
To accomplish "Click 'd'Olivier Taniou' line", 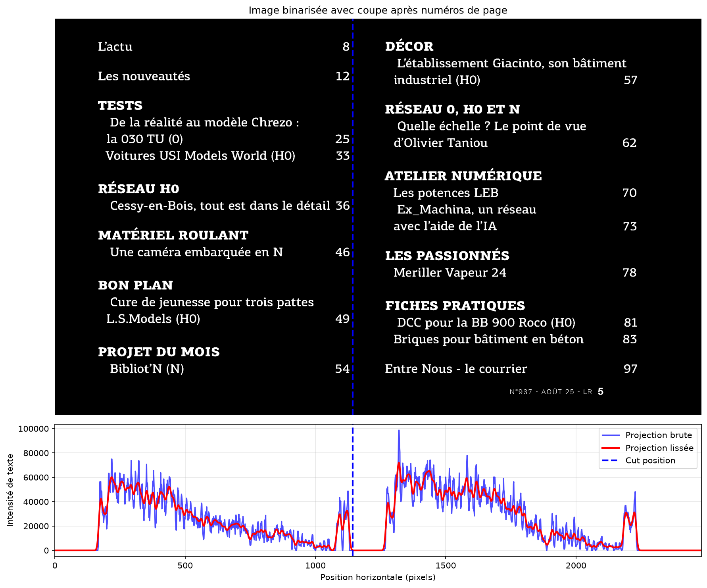I will coord(440,143).
